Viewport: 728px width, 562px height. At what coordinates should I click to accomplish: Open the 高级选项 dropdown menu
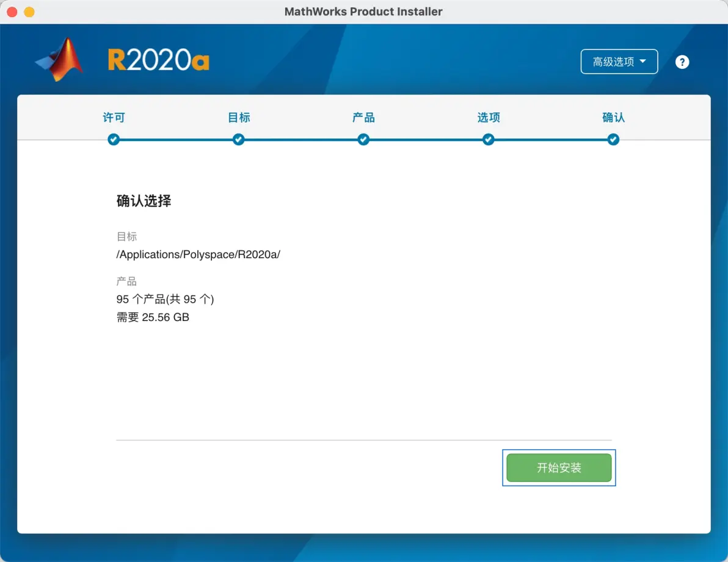(619, 62)
